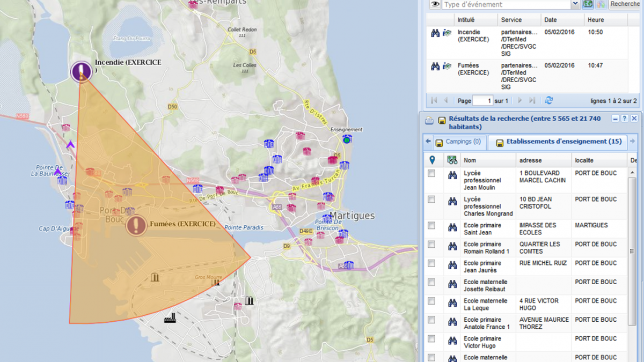The height and width of the screenshot is (362, 644).
Task: Tick checkbox for Ecole primaire Jean Jaurès
Action: 431,263
